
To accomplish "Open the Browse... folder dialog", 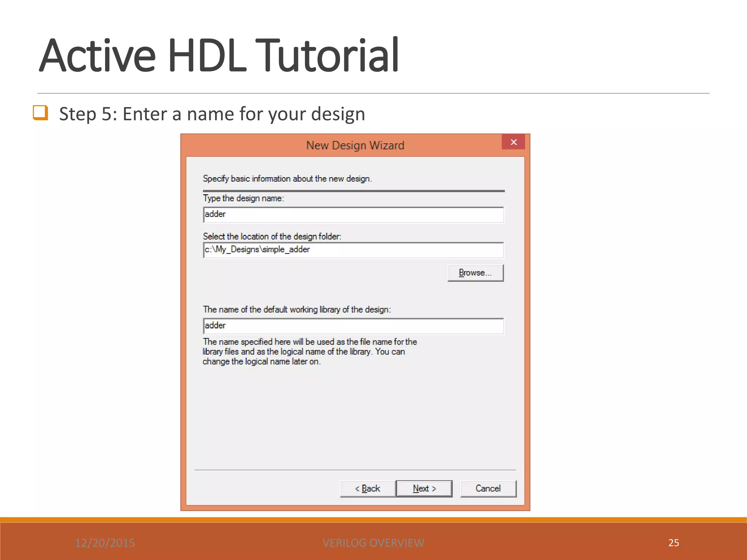I will 476,273.
